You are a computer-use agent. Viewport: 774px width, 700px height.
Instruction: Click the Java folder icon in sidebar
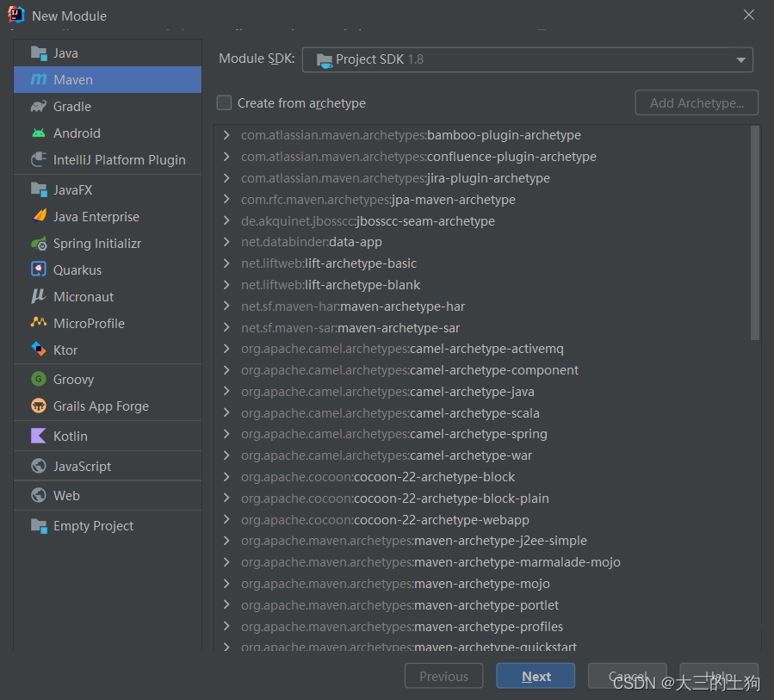coord(39,53)
